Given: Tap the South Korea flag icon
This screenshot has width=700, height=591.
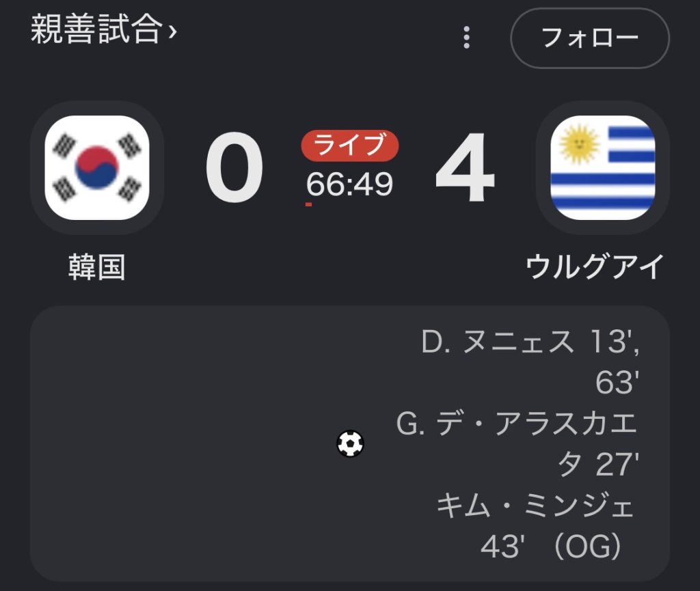Looking at the screenshot, I should tap(97, 167).
